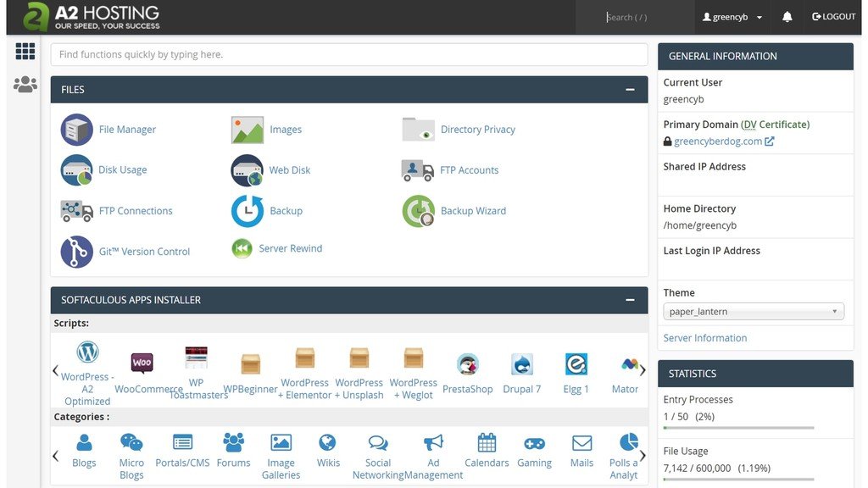Select WordPress + Unsplash script icon

pos(359,358)
